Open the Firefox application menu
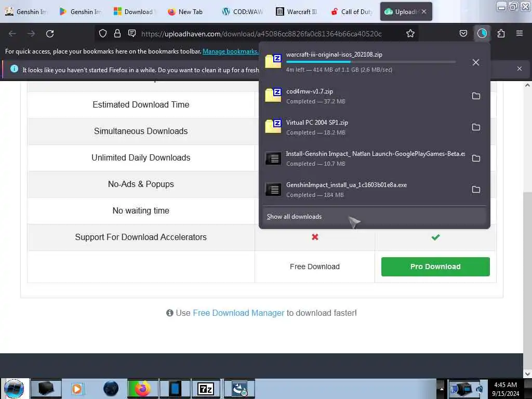 (520, 33)
